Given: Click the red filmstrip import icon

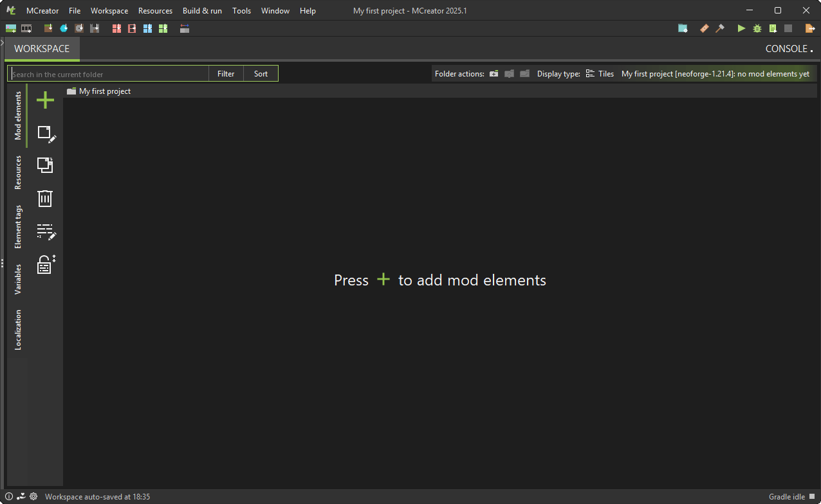Looking at the screenshot, I should (132, 28).
